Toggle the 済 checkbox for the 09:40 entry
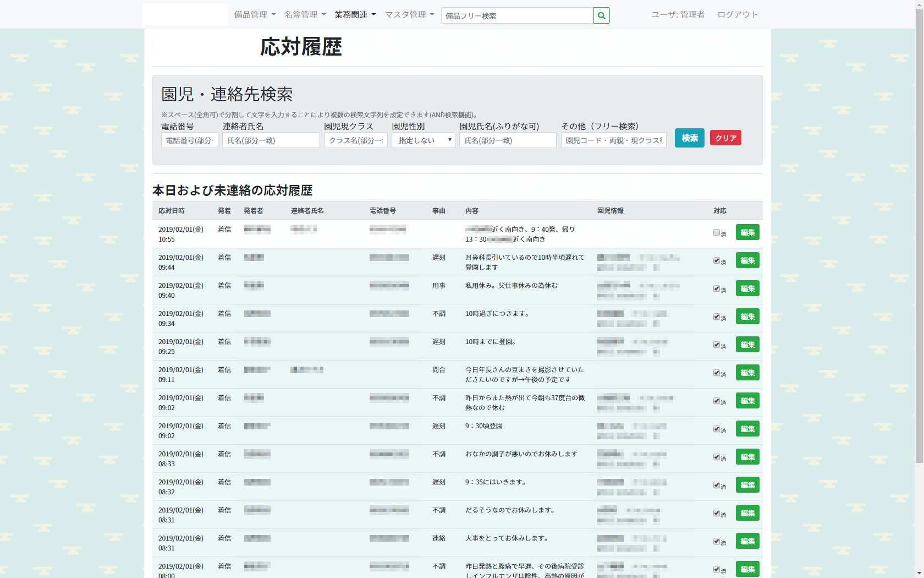The image size is (924, 578). [717, 288]
